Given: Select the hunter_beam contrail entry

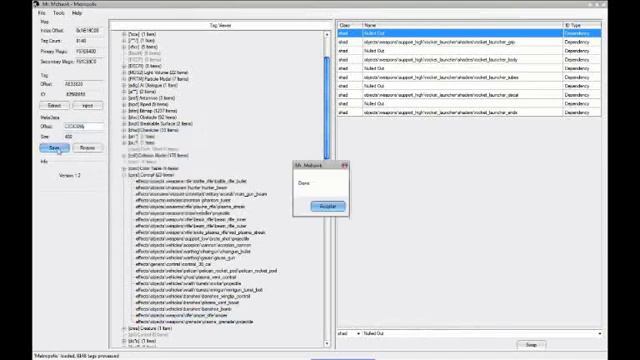Looking at the screenshot, I should pos(181,188).
